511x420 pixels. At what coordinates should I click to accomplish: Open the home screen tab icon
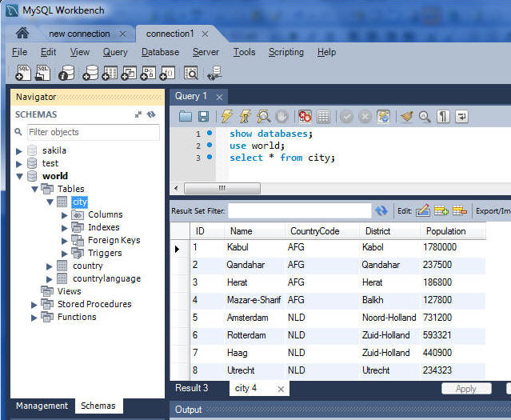(22, 33)
